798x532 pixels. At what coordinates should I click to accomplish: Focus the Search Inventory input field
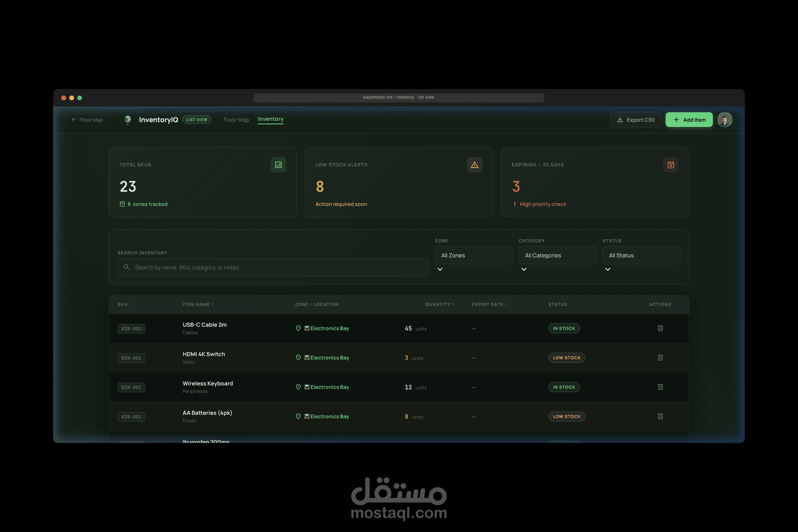273,267
